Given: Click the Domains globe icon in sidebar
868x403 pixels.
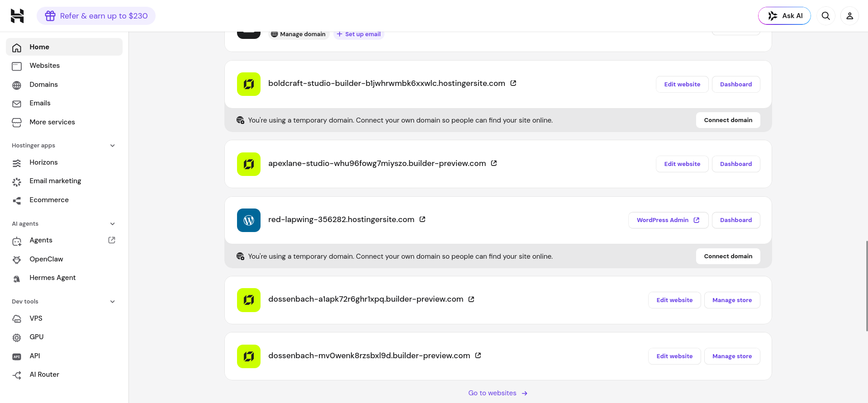Looking at the screenshot, I should click(x=17, y=85).
